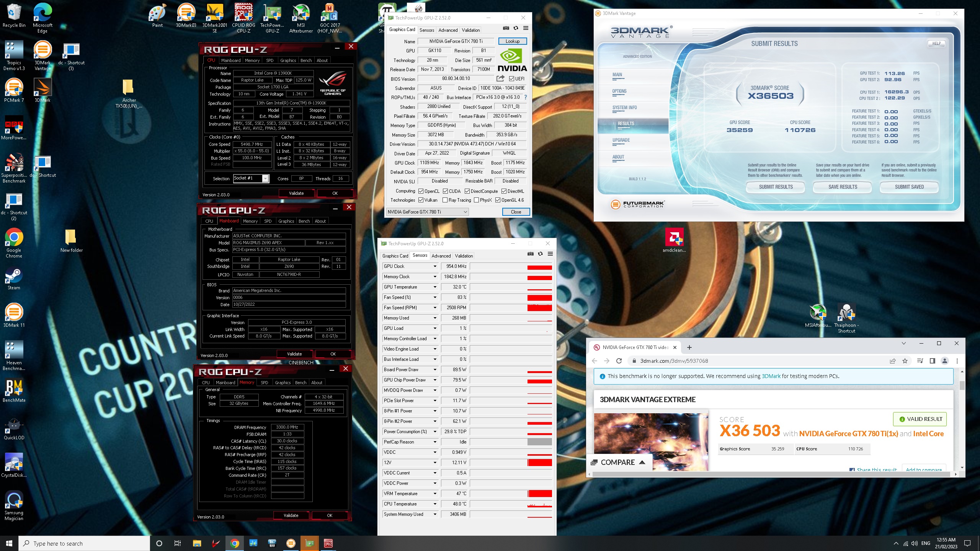Open the hamburger menu in GPU-Z Sensors window

(x=550, y=254)
